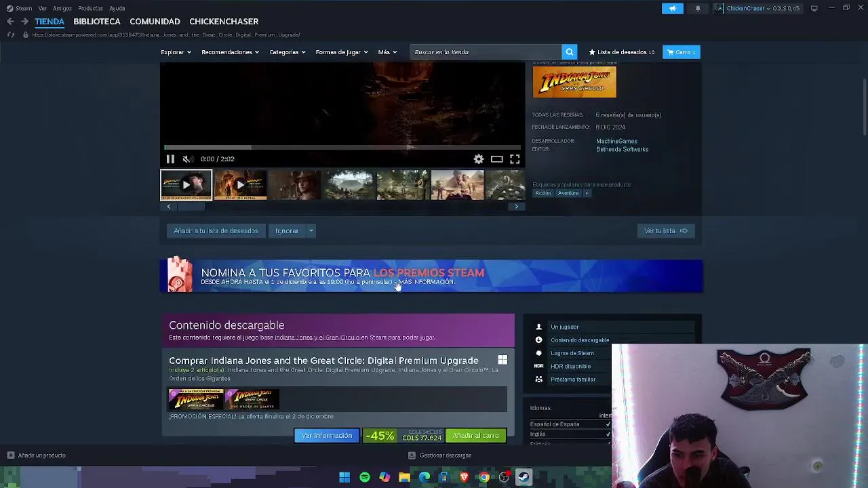Click Añadir a tu lista de deseados

click(216, 231)
